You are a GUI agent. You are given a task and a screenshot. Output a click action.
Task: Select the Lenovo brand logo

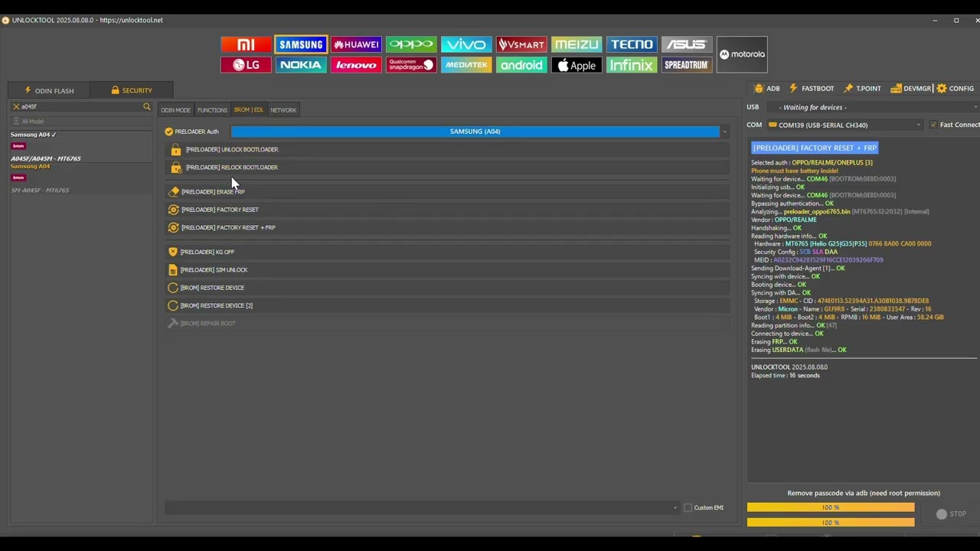[x=356, y=65]
